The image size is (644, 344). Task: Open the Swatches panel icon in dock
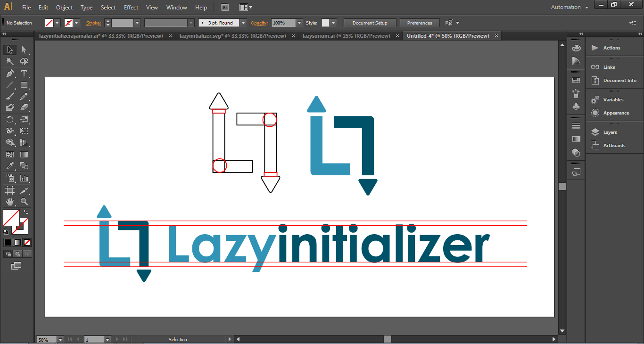pos(576,81)
